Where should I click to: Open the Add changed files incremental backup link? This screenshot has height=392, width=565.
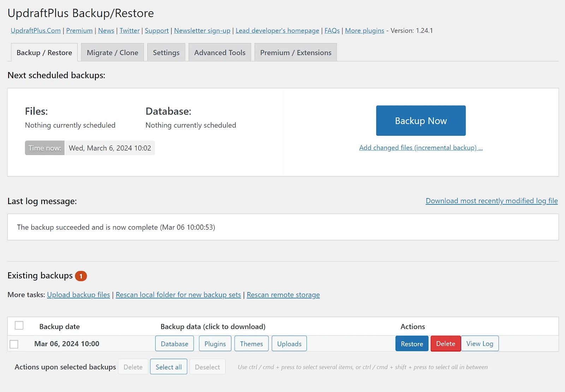pyautogui.click(x=421, y=148)
